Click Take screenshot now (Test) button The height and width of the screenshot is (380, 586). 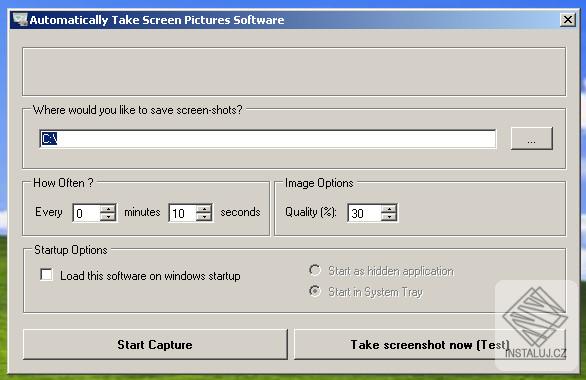click(x=430, y=345)
